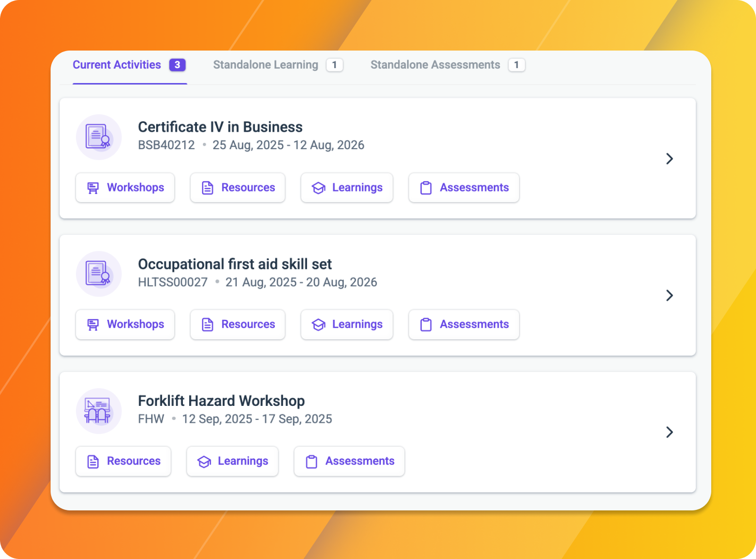Open the Standalone Assessments tab
This screenshot has height=559, width=756.
click(x=448, y=65)
